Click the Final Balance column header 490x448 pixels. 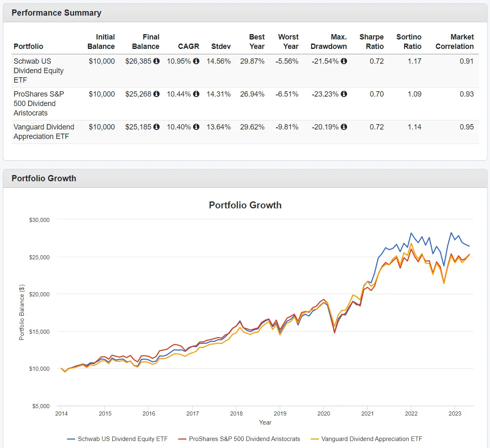pos(146,42)
